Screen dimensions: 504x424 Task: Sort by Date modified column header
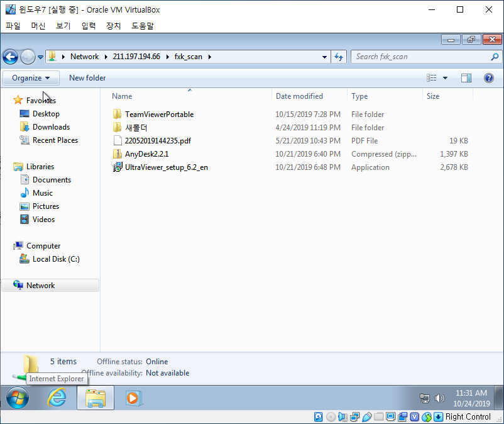point(299,96)
